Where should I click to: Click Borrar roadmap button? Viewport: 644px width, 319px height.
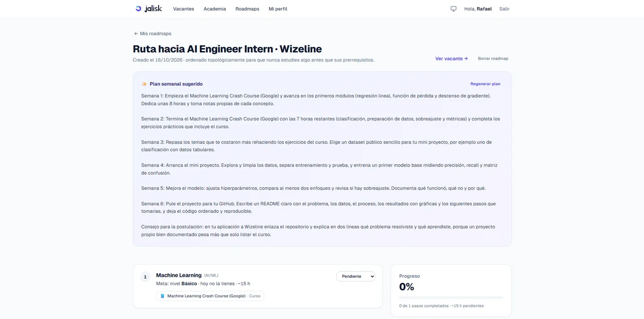[x=493, y=58]
